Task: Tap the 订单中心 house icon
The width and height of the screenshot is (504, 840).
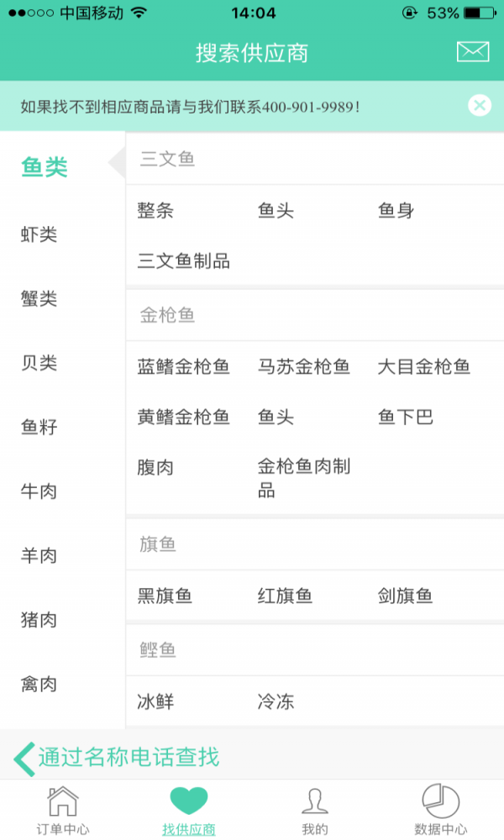Action: [x=63, y=801]
